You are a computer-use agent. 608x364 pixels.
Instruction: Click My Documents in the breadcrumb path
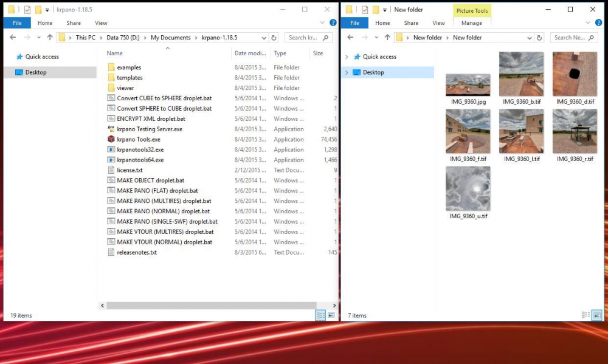pyautogui.click(x=170, y=38)
